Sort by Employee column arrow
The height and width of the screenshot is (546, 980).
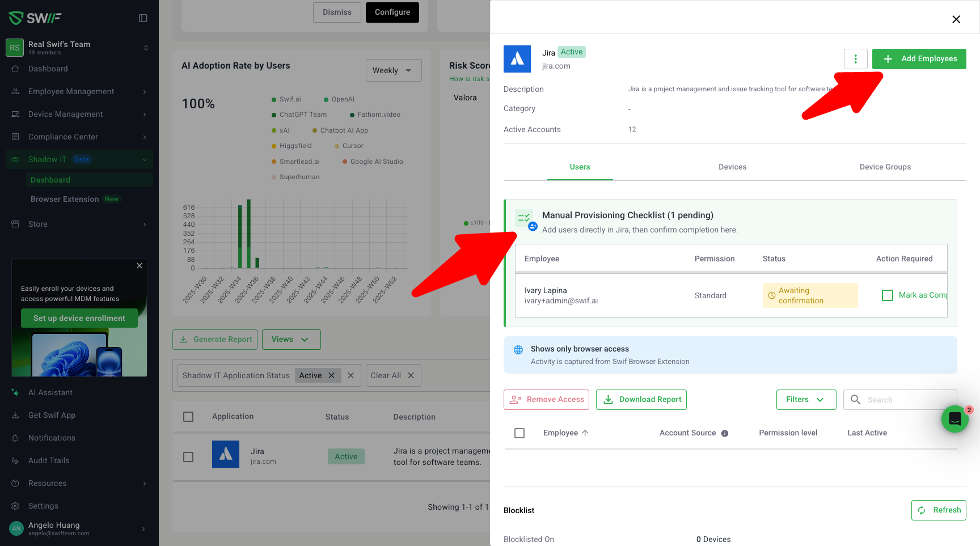pos(585,433)
